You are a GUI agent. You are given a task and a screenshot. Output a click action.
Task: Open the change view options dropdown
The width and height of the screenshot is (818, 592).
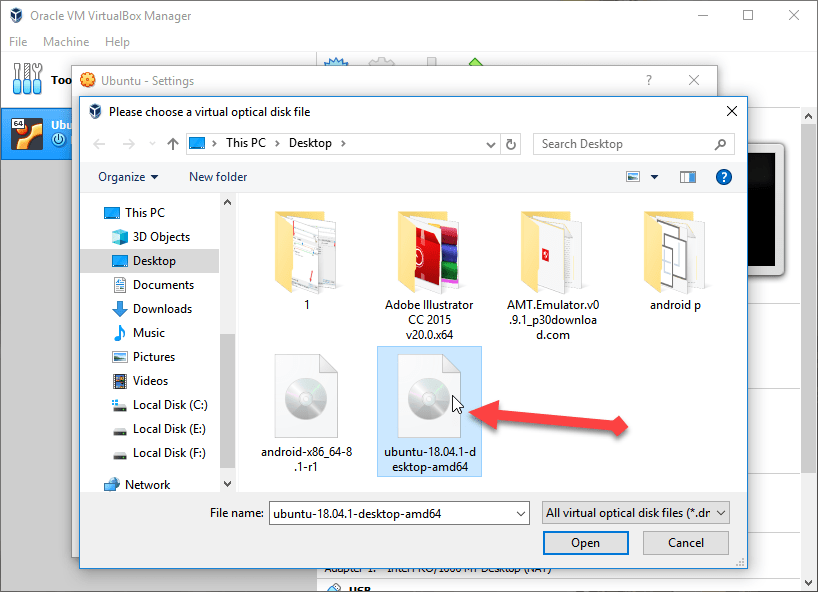tap(654, 177)
